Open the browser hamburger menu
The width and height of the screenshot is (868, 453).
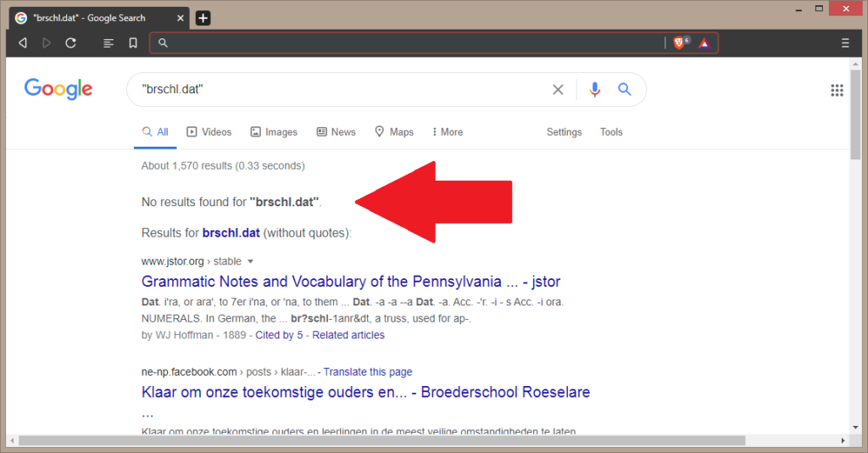click(845, 42)
